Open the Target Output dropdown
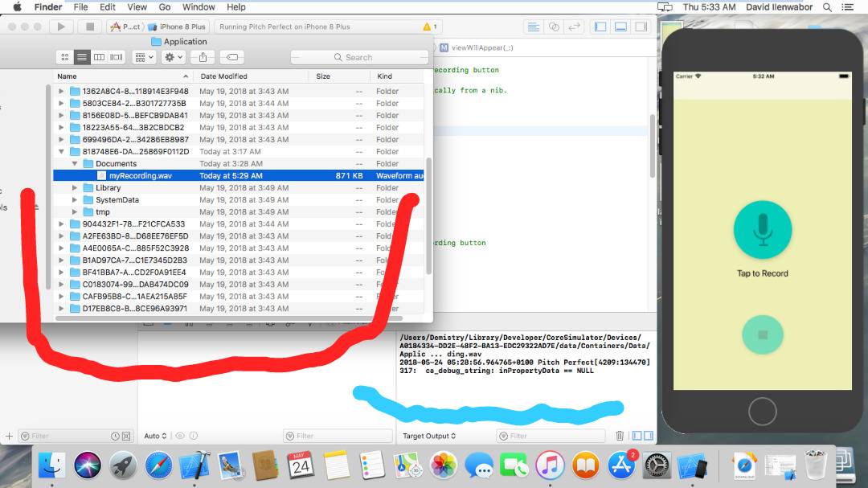 pos(429,436)
